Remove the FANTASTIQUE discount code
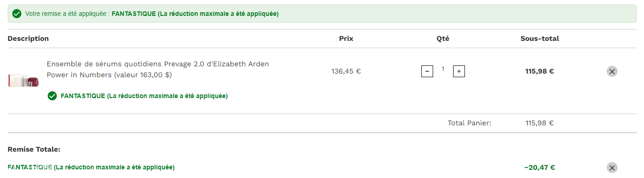644x178 pixels. coord(612,168)
